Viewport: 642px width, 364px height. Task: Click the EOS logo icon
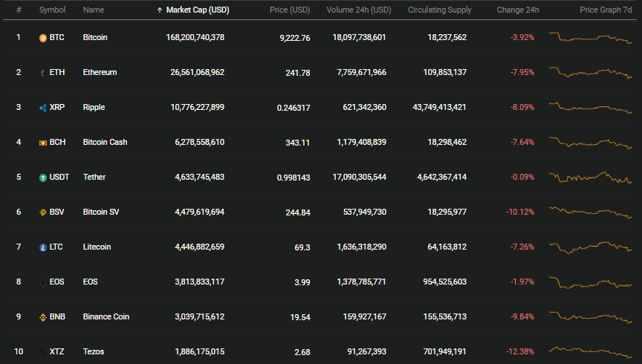point(43,282)
